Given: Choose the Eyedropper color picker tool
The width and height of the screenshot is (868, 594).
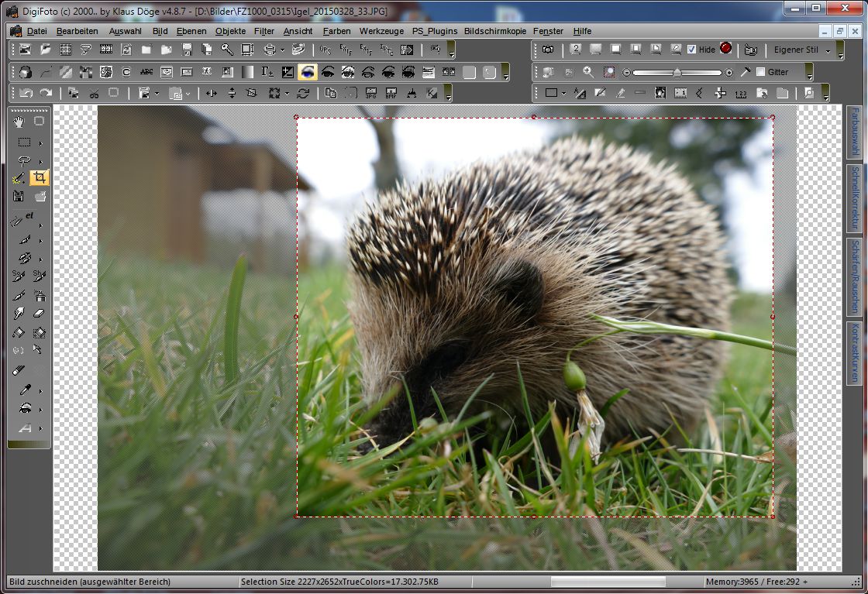Looking at the screenshot, I should point(24,390).
